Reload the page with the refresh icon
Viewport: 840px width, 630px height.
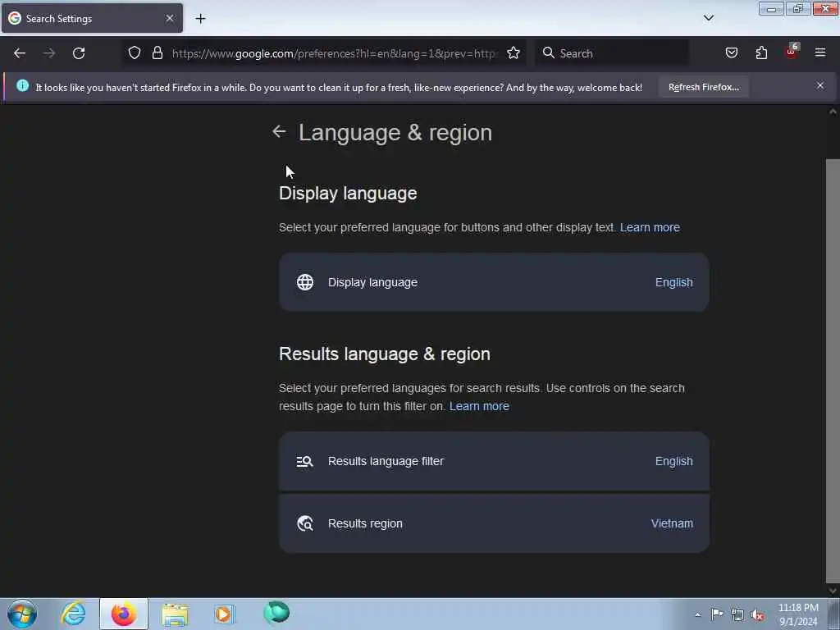pos(79,53)
